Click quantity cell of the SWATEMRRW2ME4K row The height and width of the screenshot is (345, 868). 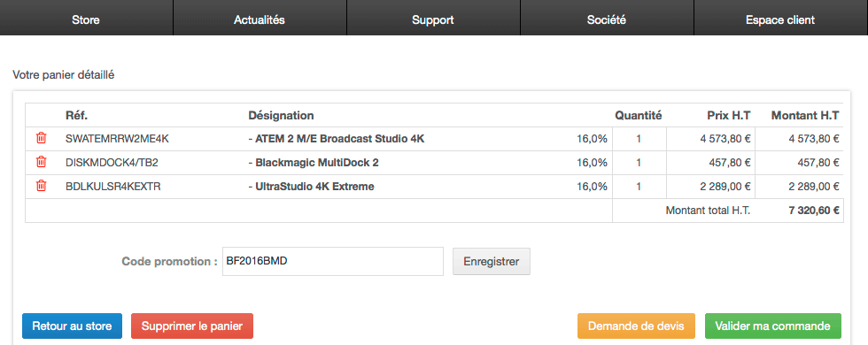(639, 139)
